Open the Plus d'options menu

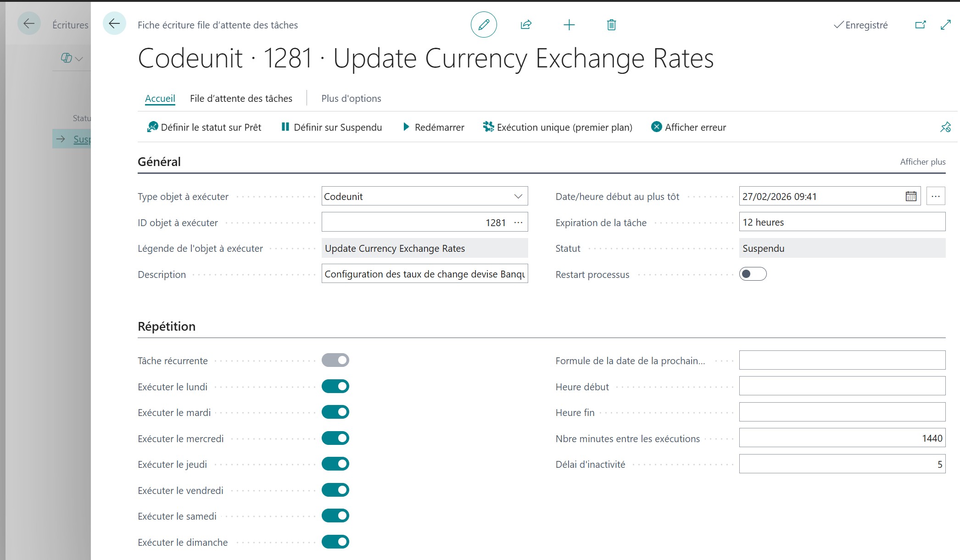tap(351, 98)
